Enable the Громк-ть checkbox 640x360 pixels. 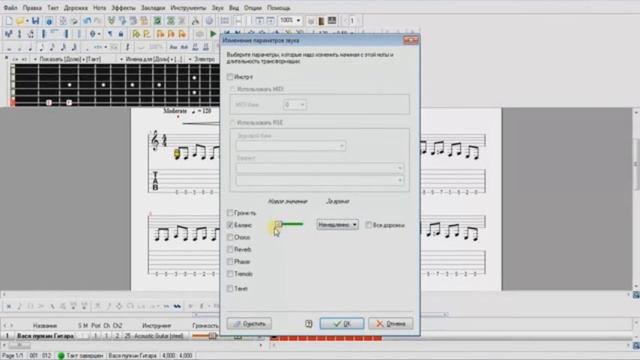230,213
